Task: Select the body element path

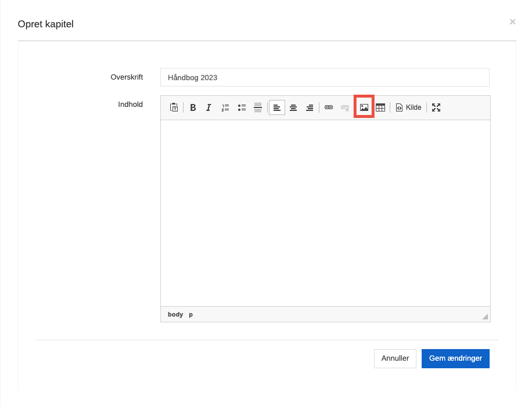Action: [x=175, y=314]
